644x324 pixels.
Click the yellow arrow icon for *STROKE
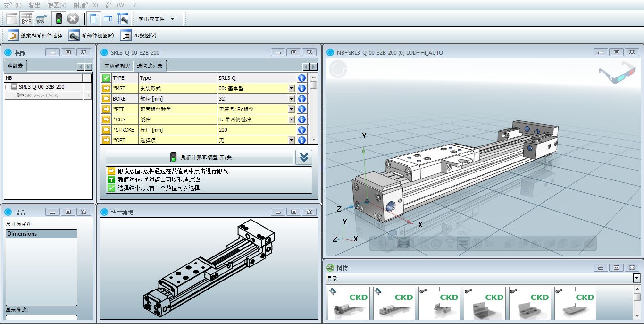click(106, 130)
